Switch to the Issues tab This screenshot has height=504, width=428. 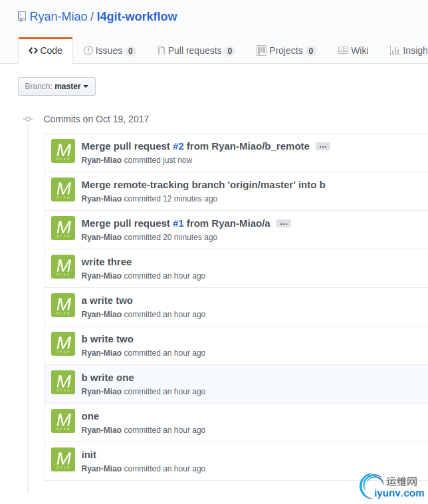(x=110, y=51)
